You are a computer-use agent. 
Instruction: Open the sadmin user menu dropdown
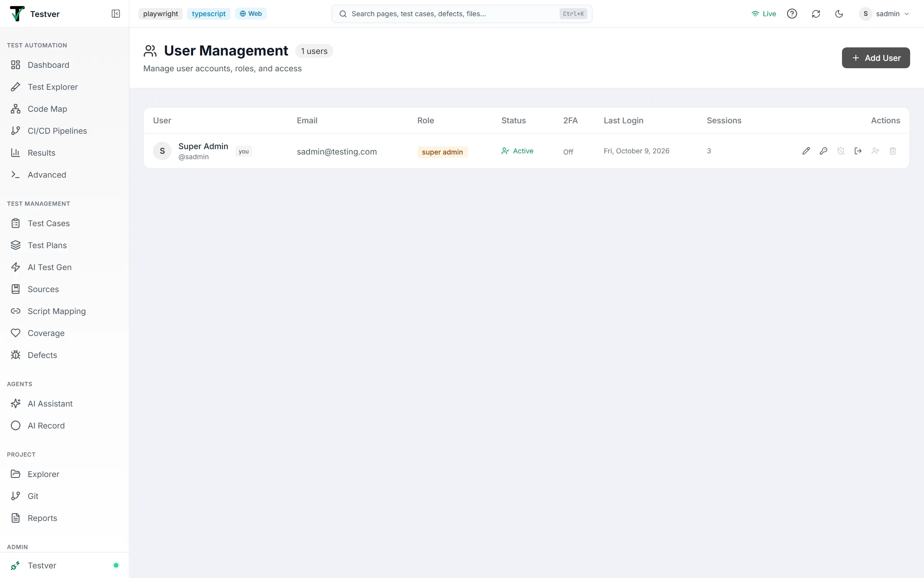click(x=884, y=14)
